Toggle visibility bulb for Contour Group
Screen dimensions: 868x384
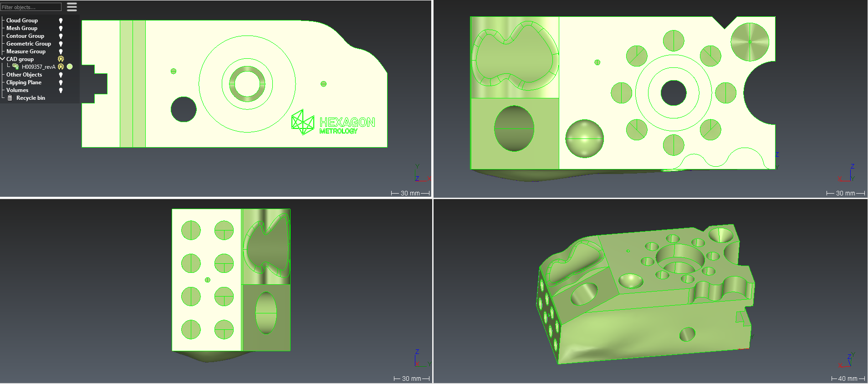coord(61,36)
